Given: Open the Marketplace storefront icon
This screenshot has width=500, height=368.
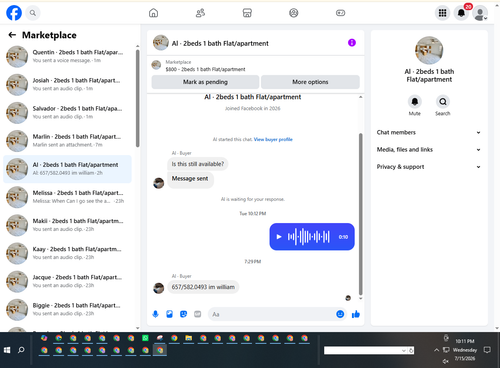Looking at the screenshot, I should (x=247, y=13).
